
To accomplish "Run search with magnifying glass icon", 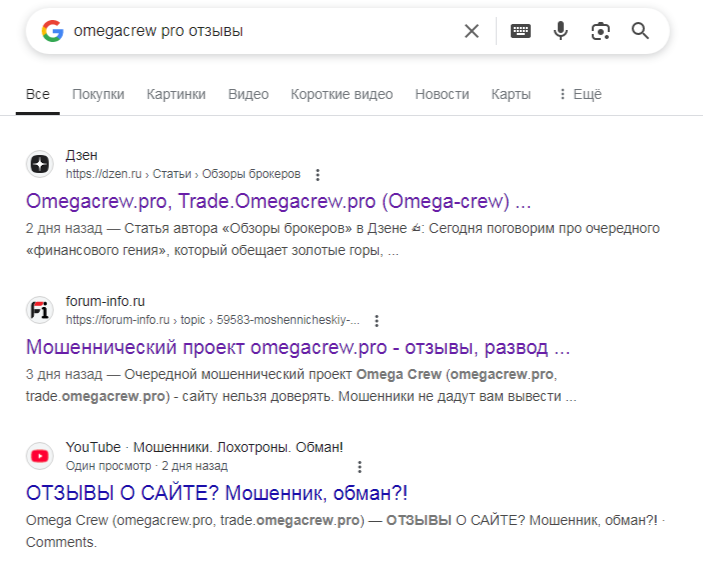I will click(640, 31).
